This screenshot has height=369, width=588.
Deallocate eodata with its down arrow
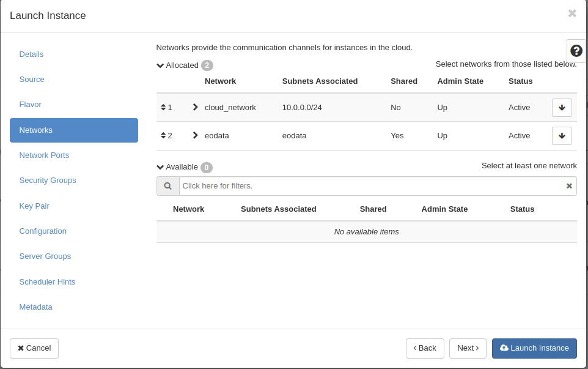(562, 136)
